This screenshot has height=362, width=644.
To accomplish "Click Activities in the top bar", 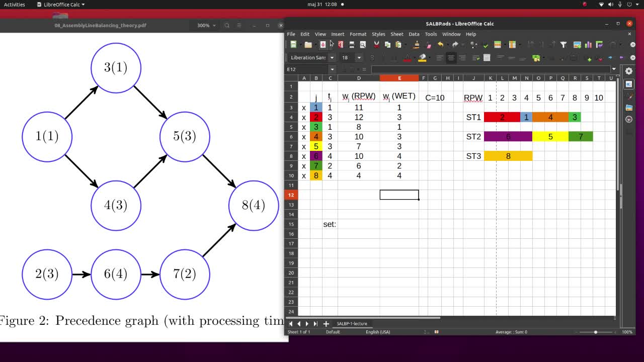I will 14,5.
